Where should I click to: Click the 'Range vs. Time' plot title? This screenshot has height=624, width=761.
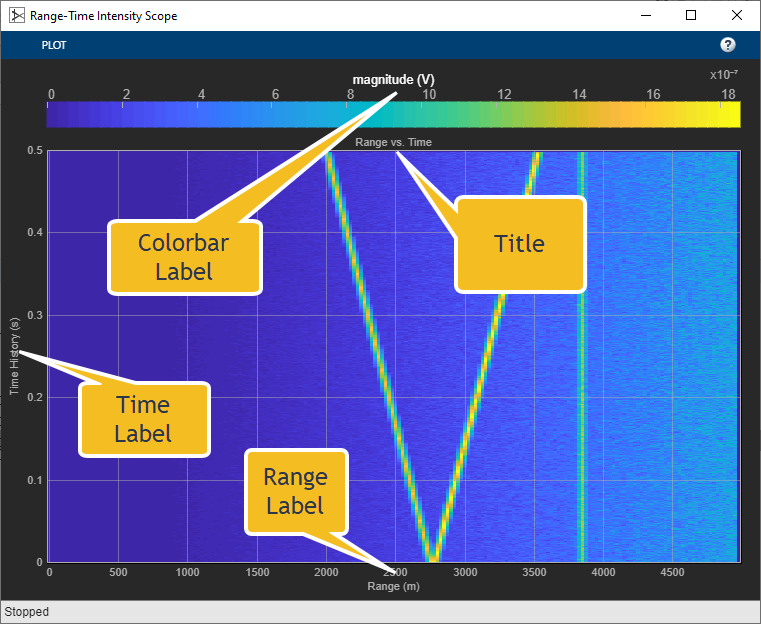click(x=393, y=142)
